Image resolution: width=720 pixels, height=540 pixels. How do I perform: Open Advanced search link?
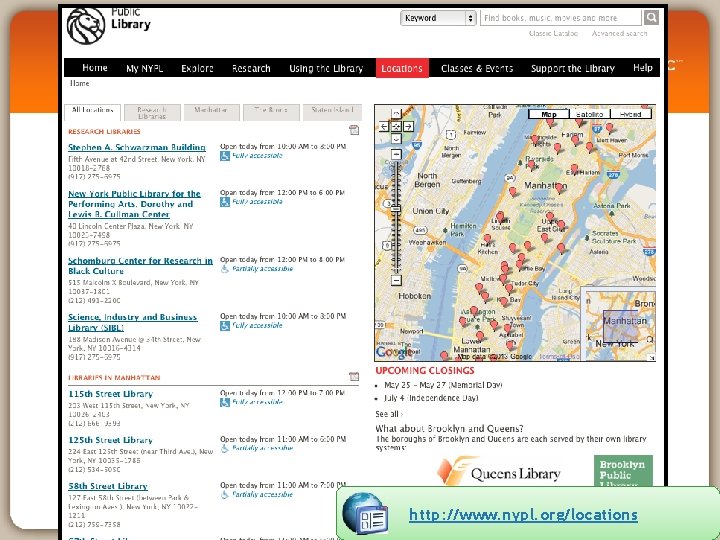(x=619, y=34)
